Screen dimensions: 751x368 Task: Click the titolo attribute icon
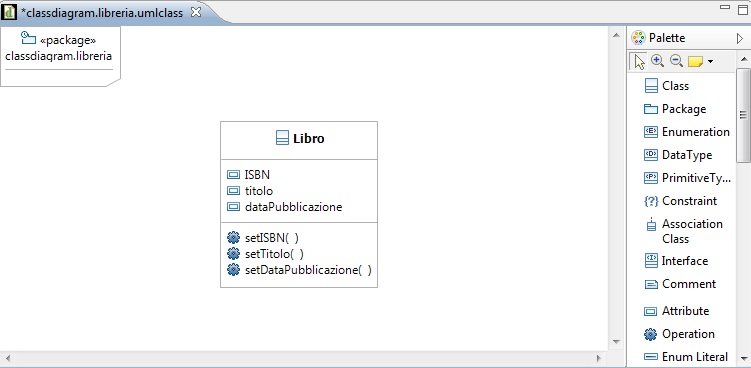click(233, 191)
